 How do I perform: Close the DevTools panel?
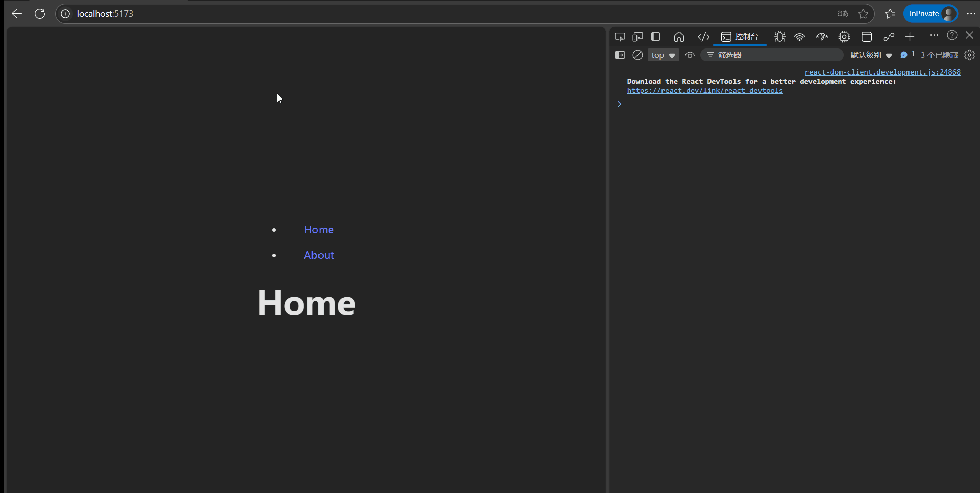(969, 35)
